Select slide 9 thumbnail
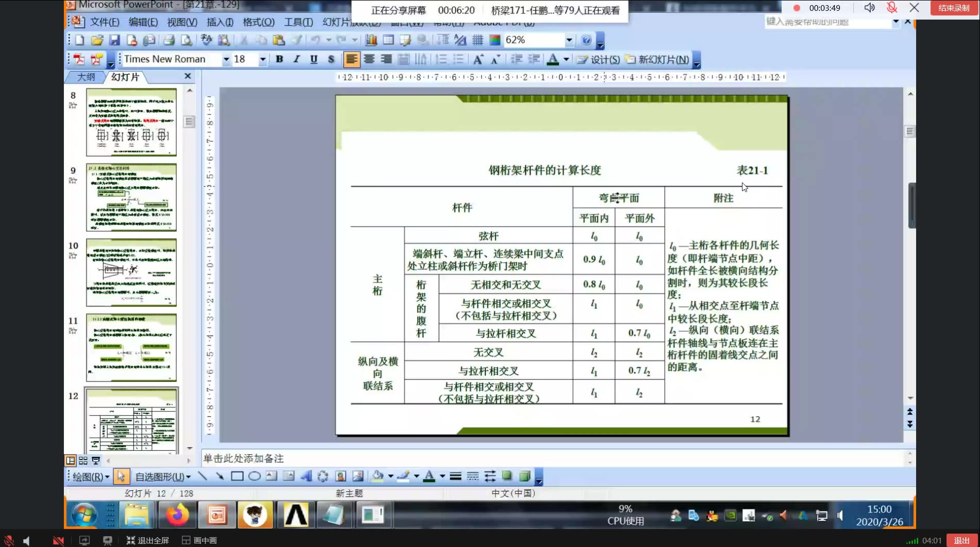 click(x=131, y=197)
